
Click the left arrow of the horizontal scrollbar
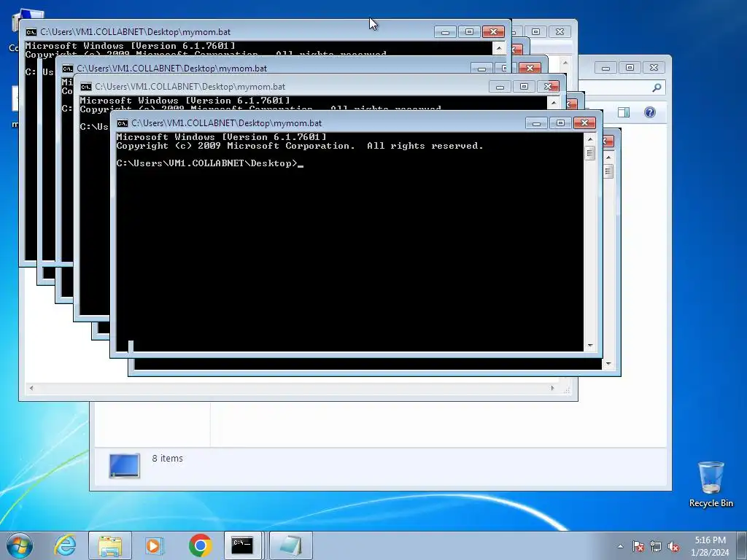coord(31,388)
